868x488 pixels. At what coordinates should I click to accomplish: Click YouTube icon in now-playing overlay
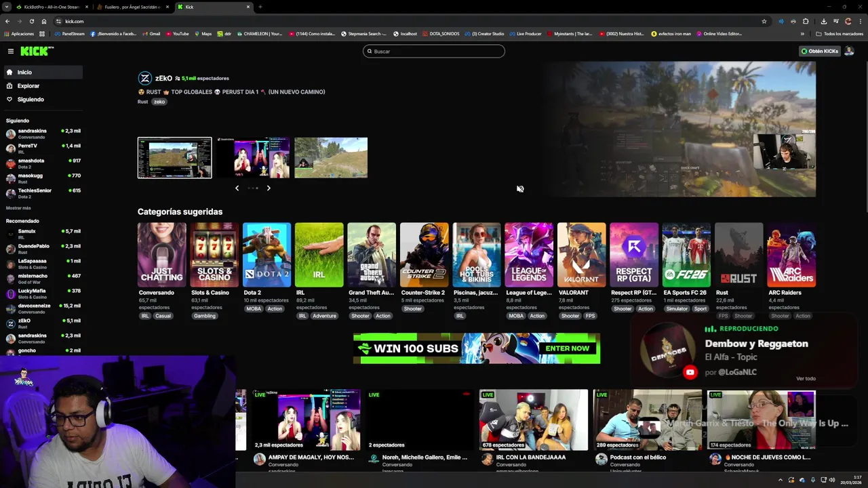[690, 372]
